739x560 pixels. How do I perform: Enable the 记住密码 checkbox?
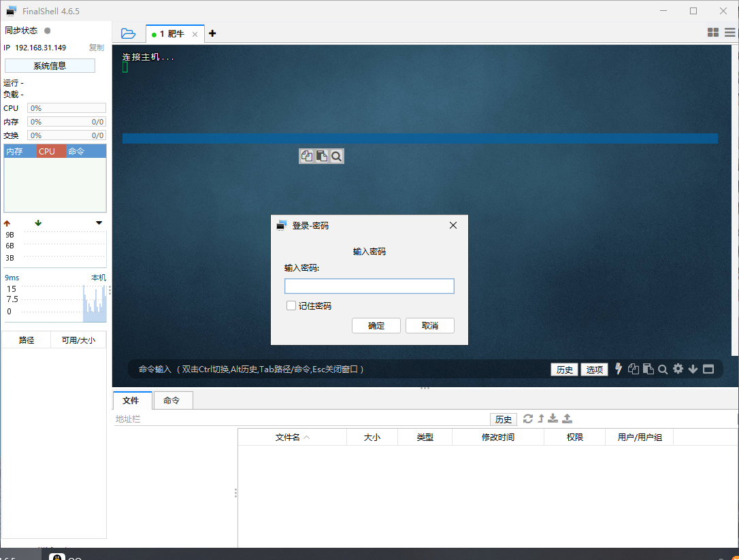click(291, 306)
